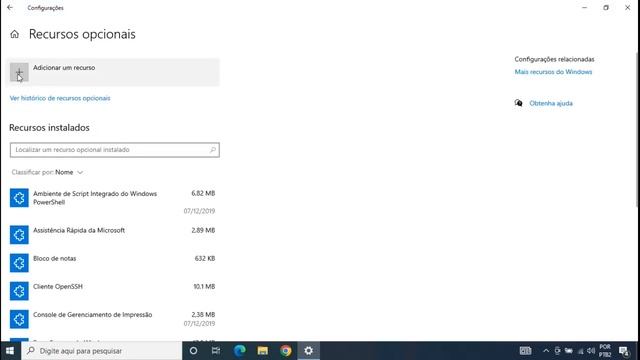Open Task View on the taskbar

[216, 351]
